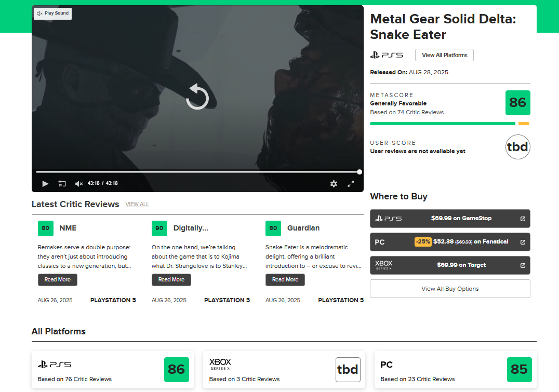Select Xbox Series X platform card
This screenshot has height=392, width=559.
tap(284, 370)
